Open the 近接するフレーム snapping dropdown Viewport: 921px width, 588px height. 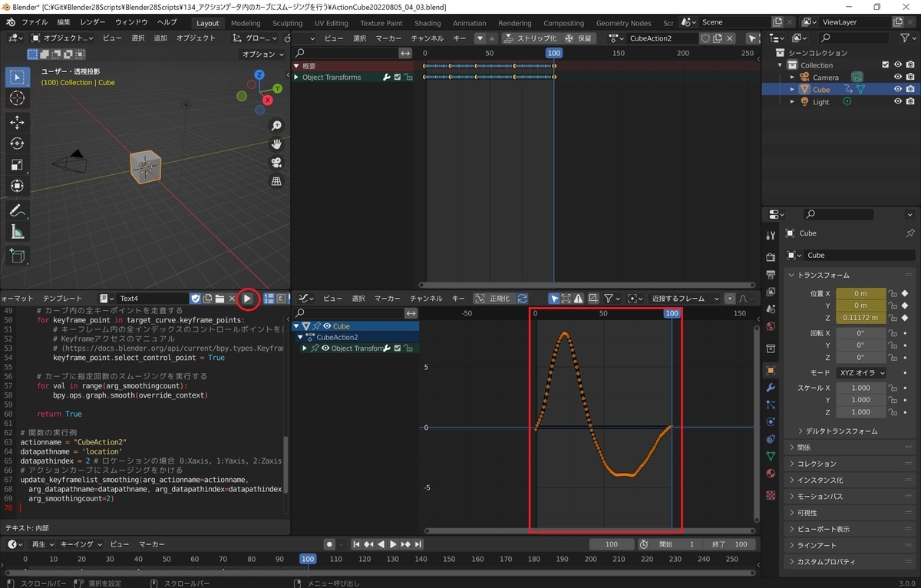click(x=685, y=298)
